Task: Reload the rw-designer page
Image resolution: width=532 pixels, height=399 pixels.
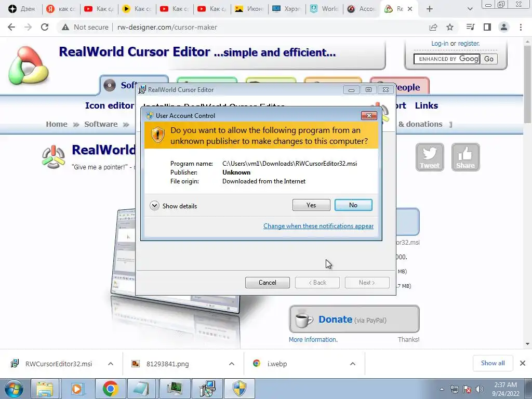Action: [45, 27]
